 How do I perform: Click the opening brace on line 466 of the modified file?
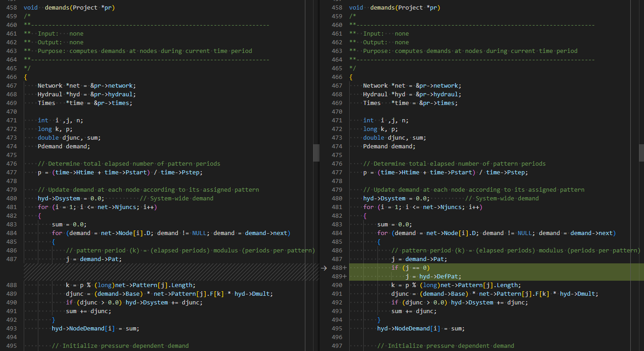[351, 77]
